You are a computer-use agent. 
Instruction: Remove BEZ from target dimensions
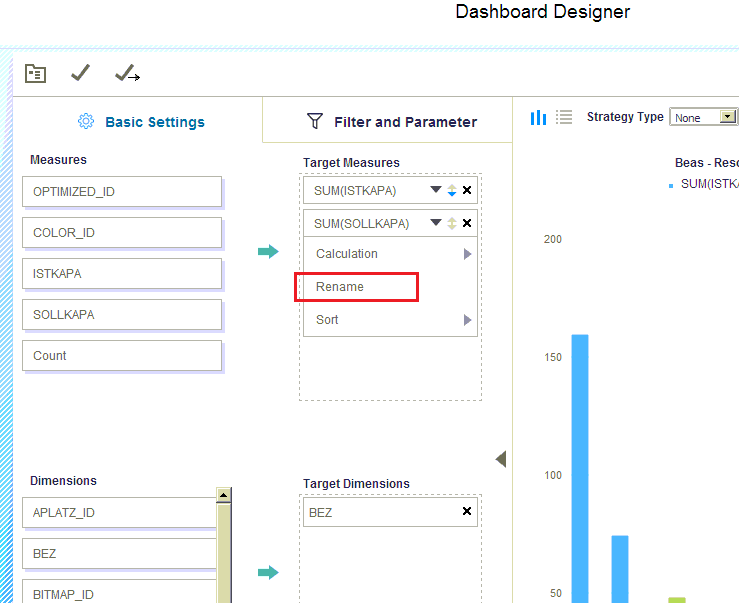click(467, 512)
